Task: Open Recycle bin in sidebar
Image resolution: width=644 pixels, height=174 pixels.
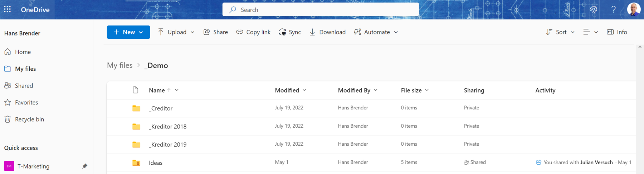Action: click(29, 119)
